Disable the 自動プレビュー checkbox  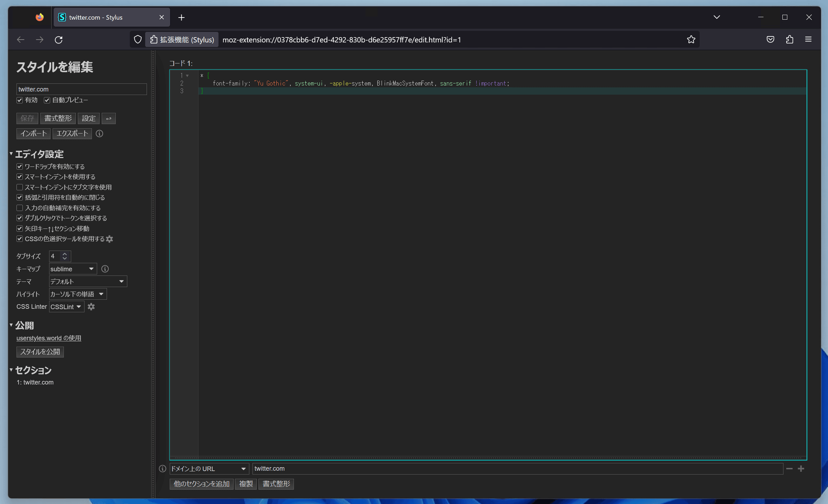point(47,100)
